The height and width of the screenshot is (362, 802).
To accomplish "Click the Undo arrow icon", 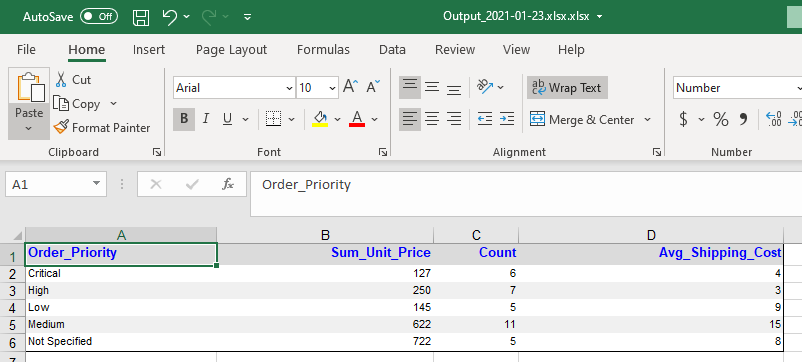I will point(169,16).
